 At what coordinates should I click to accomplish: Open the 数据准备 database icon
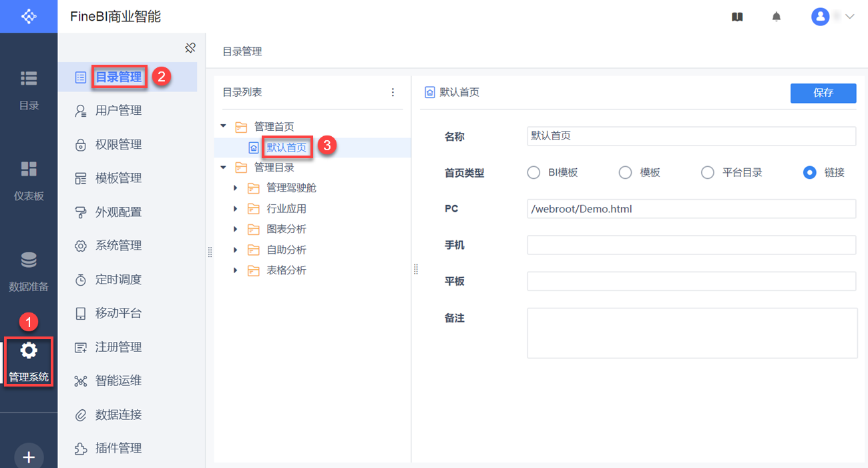(x=29, y=260)
